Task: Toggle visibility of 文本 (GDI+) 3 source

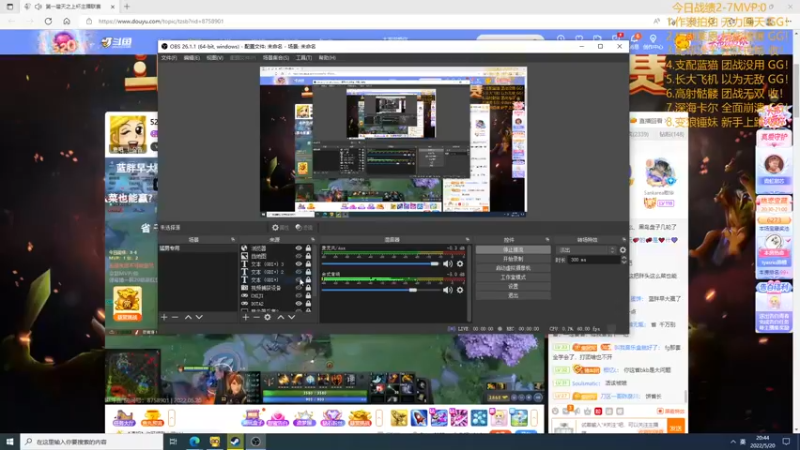Action: pyautogui.click(x=298, y=264)
